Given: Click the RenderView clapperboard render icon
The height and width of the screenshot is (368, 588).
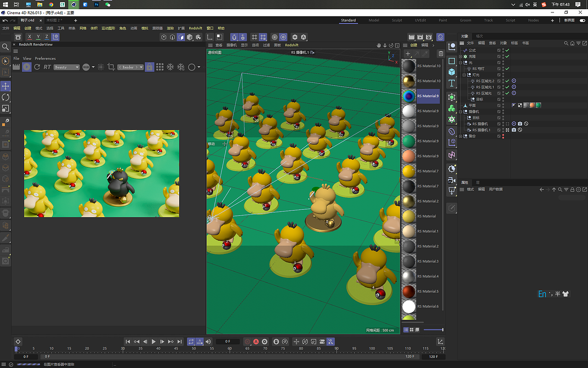Looking at the screenshot, I should [x=17, y=67].
